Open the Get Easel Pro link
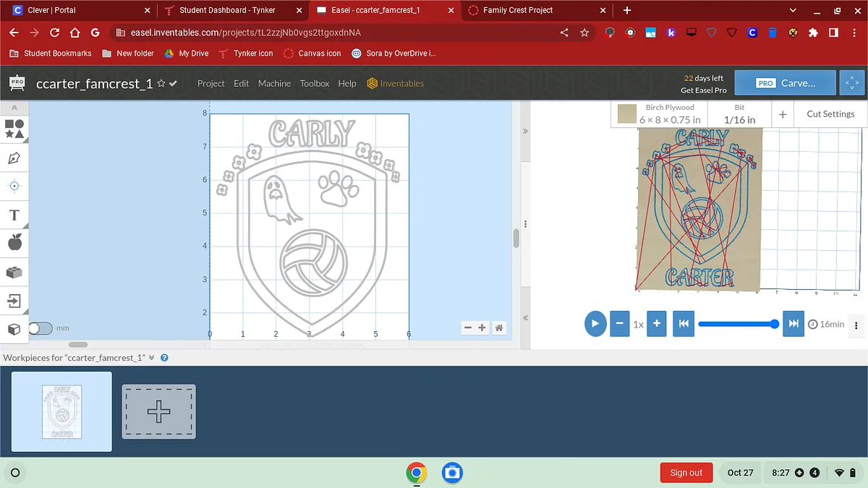This screenshot has height=488, width=868. pyautogui.click(x=703, y=90)
